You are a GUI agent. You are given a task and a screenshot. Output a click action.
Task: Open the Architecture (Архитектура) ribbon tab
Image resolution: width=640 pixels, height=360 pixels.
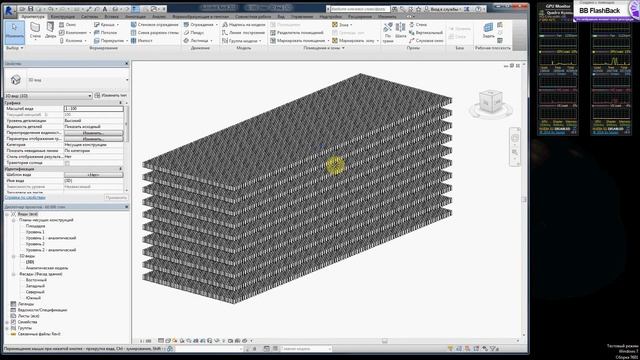point(33,17)
